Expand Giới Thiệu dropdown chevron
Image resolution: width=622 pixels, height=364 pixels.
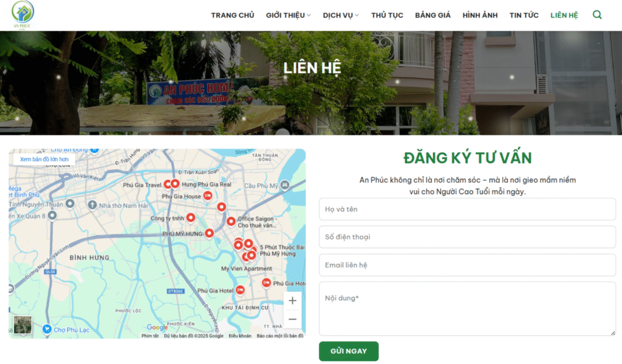[x=309, y=15]
